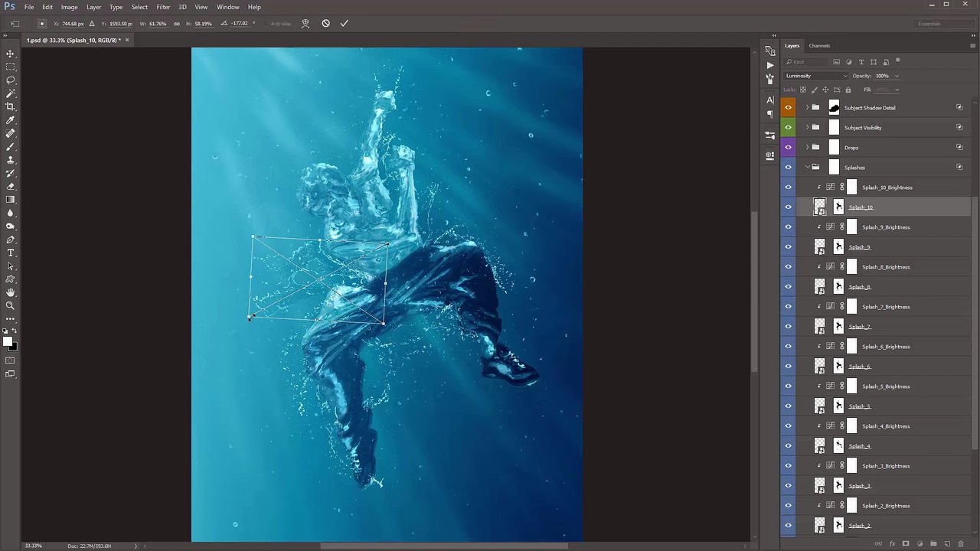Viewport: 980px width, 551px height.
Task: Select the Path Selection tool
Action: (x=11, y=266)
